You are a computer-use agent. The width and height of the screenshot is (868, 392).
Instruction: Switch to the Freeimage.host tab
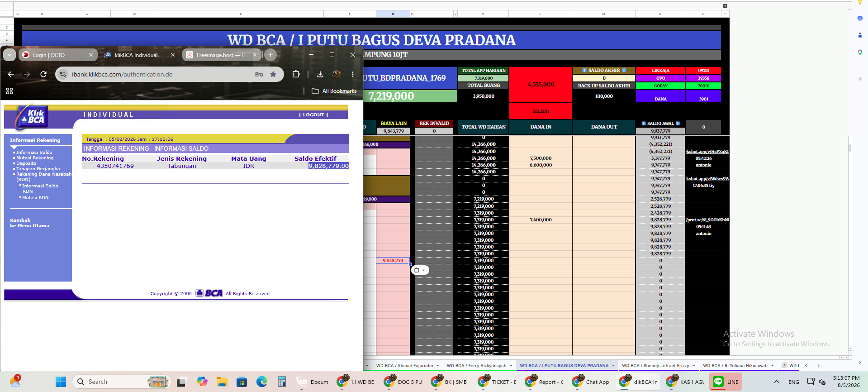click(222, 55)
